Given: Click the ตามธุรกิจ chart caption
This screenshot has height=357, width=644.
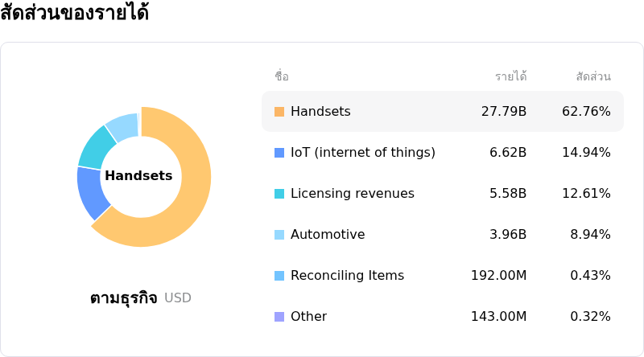Looking at the screenshot, I should tap(124, 298).
